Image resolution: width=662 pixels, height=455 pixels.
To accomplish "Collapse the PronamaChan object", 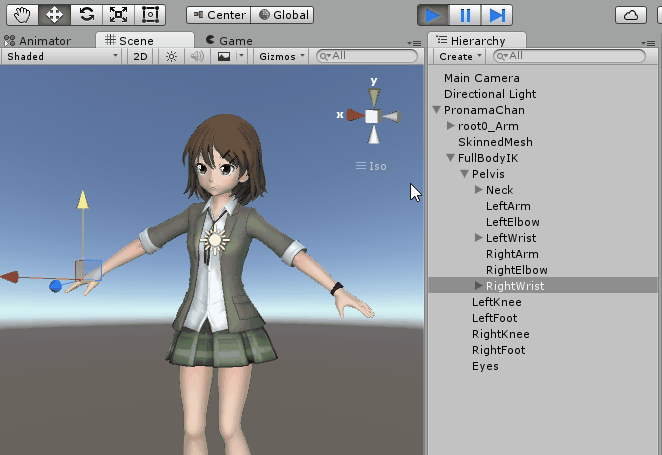I will click(x=437, y=110).
